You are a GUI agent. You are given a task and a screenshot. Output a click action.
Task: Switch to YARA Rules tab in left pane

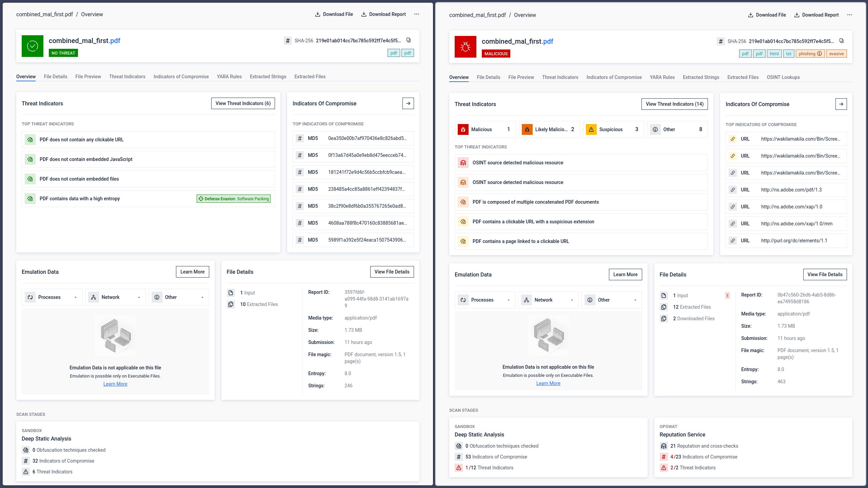click(229, 77)
